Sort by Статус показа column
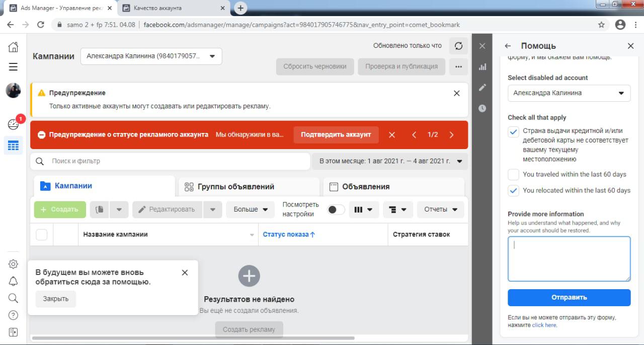Screen dimensions: 644x345 (289, 234)
